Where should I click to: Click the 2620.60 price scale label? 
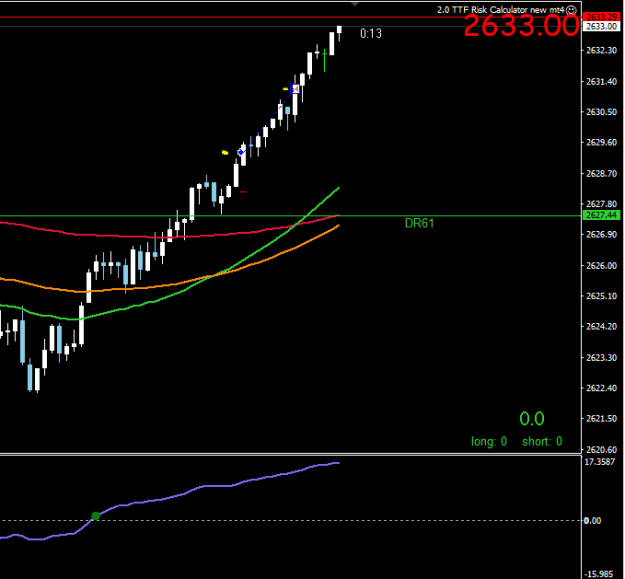601,449
